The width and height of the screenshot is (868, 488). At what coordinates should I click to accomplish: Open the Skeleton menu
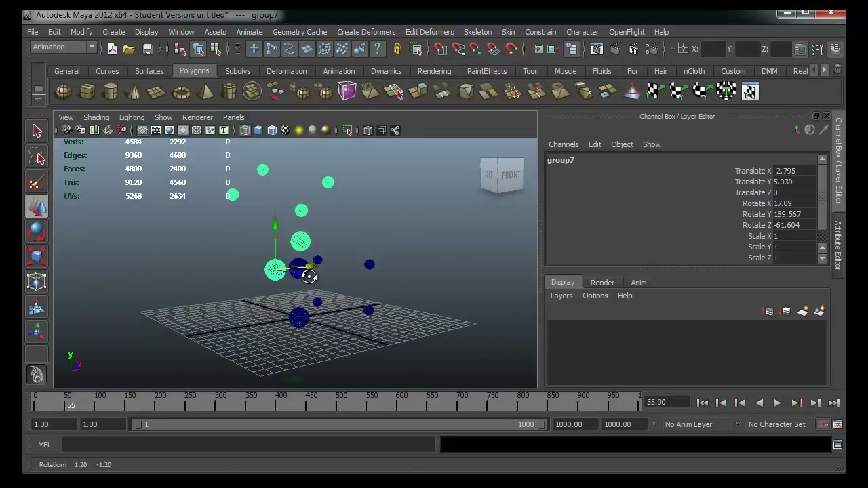click(477, 32)
